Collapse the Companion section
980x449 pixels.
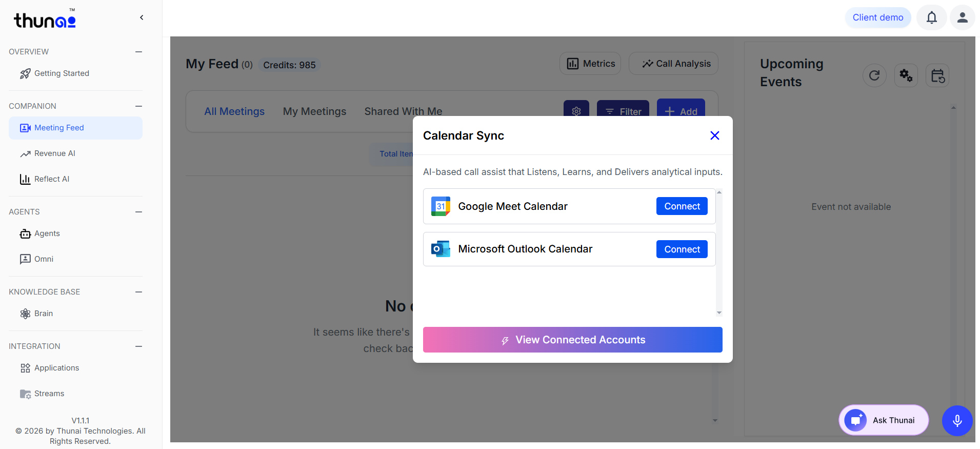(138, 106)
